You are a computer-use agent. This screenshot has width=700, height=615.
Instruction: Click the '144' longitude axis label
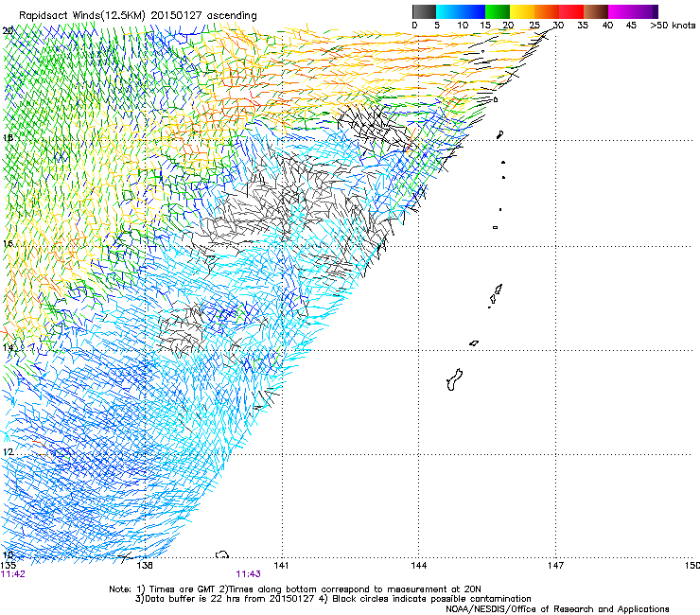click(419, 566)
